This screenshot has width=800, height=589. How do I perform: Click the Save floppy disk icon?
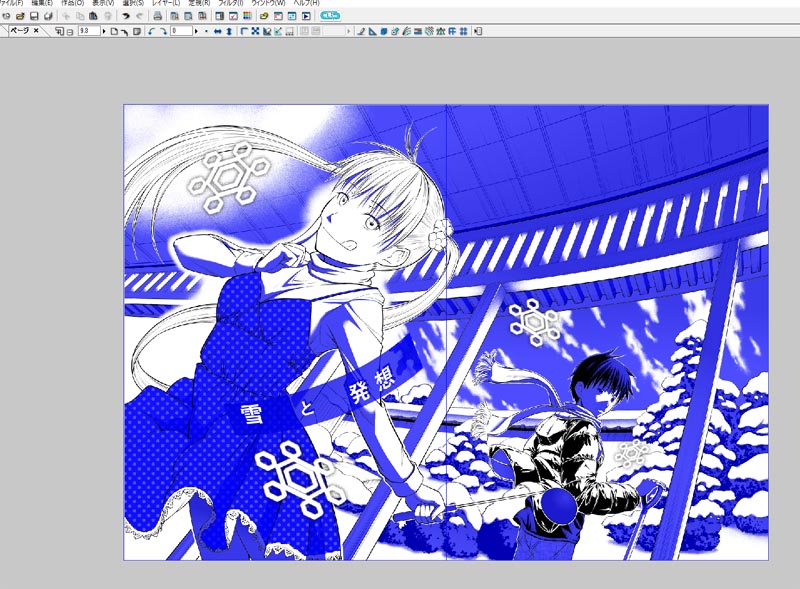[34, 16]
